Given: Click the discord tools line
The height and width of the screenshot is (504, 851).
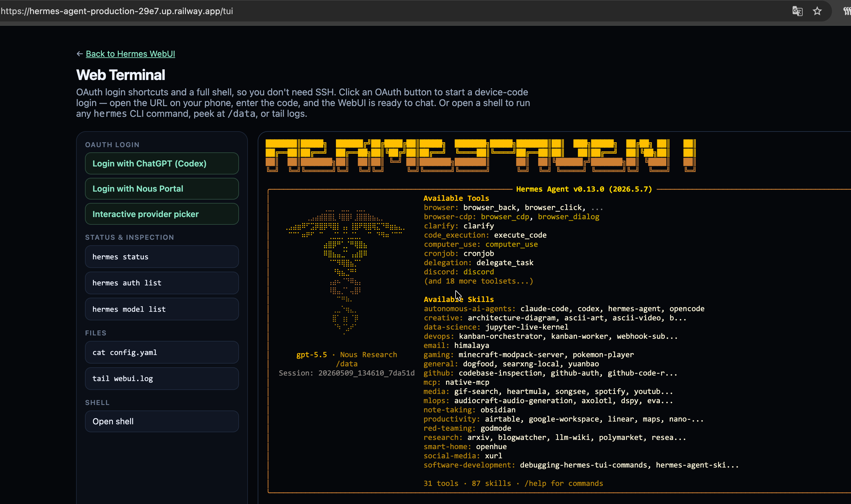Looking at the screenshot, I should click(459, 272).
